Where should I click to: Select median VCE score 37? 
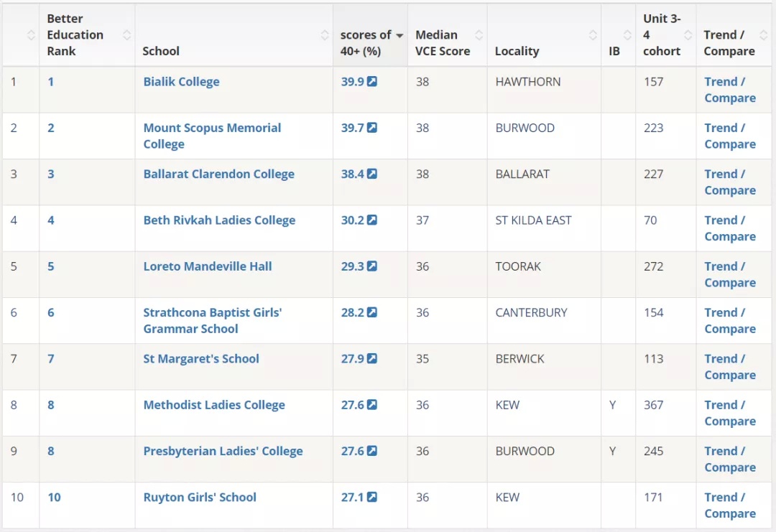coord(422,220)
